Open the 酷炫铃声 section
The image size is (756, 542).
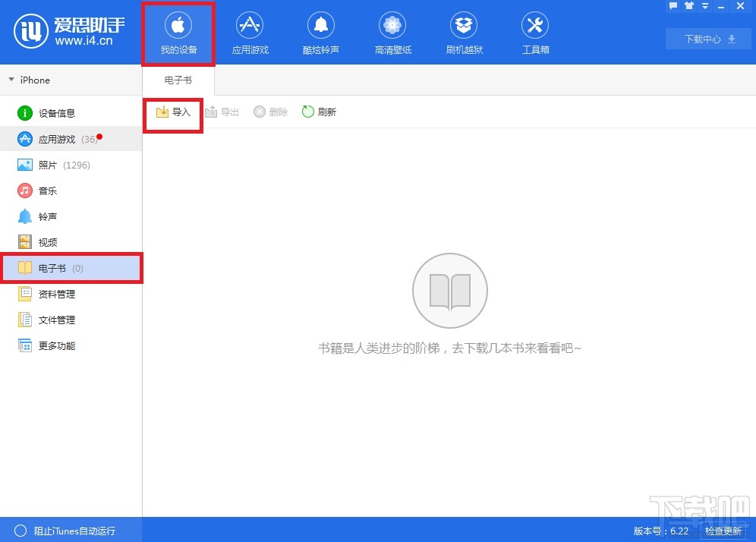tap(320, 30)
